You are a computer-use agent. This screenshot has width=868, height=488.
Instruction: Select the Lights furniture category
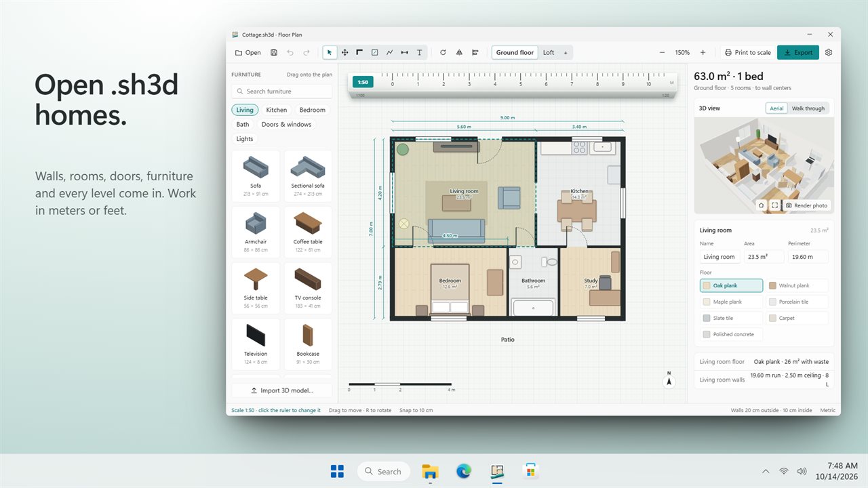[x=245, y=139]
